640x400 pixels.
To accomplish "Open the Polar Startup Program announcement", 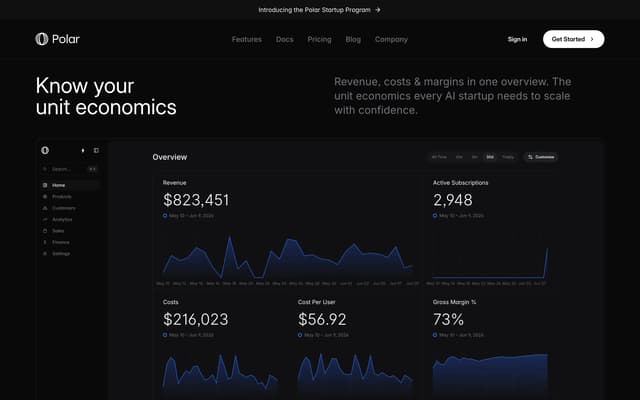I will 319,10.
